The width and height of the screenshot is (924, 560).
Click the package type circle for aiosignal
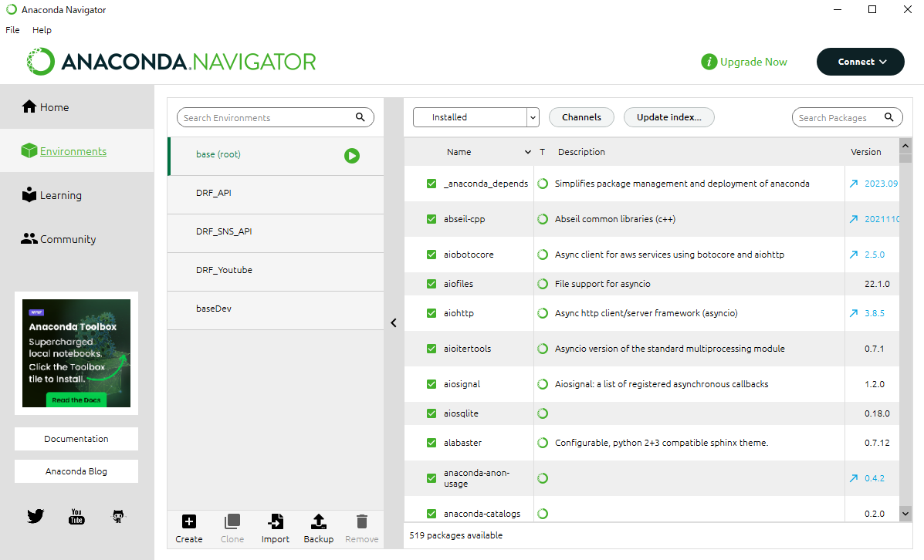pos(543,384)
